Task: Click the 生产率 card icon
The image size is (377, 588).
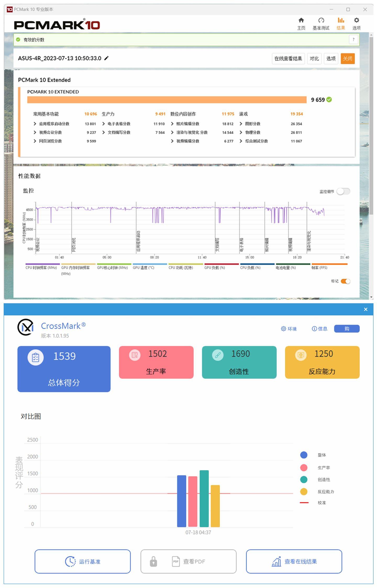Action: 135,355
